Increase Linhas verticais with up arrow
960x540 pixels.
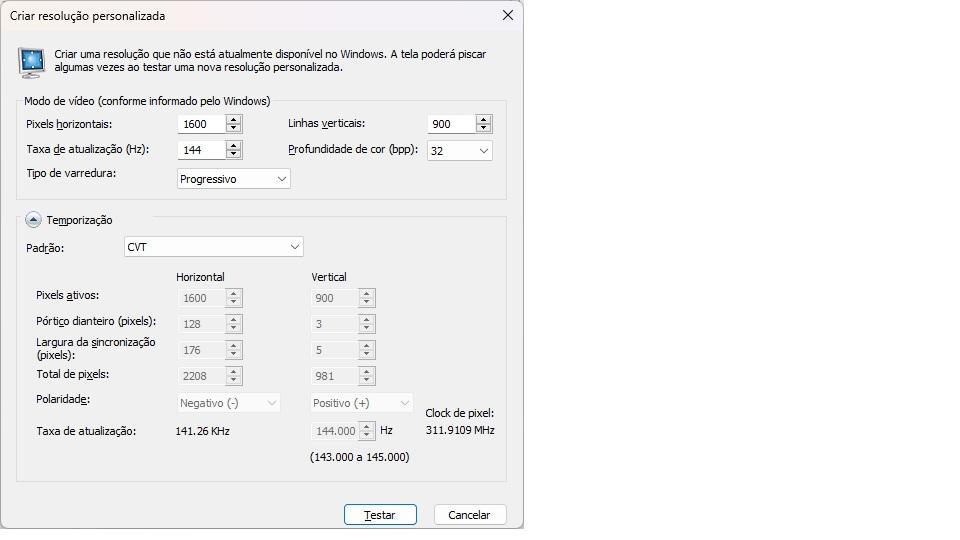[484, 119]
